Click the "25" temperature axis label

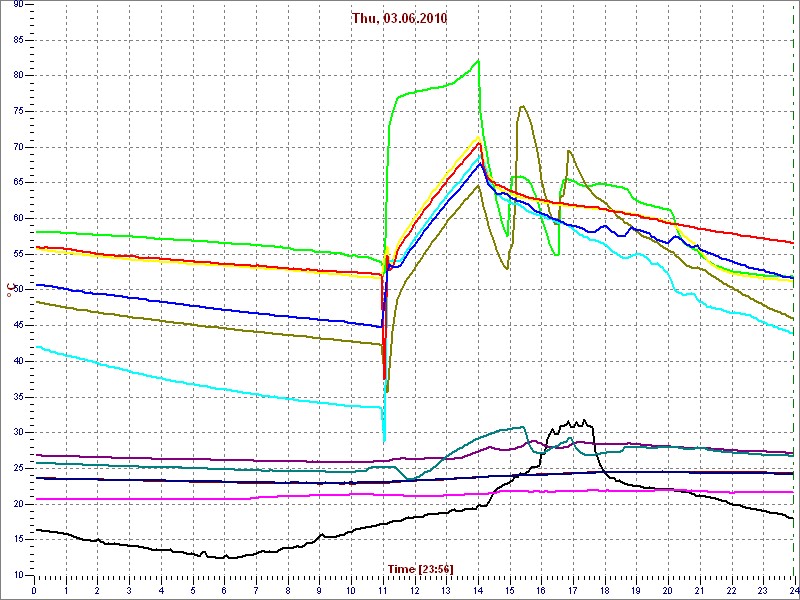(16, 468)
